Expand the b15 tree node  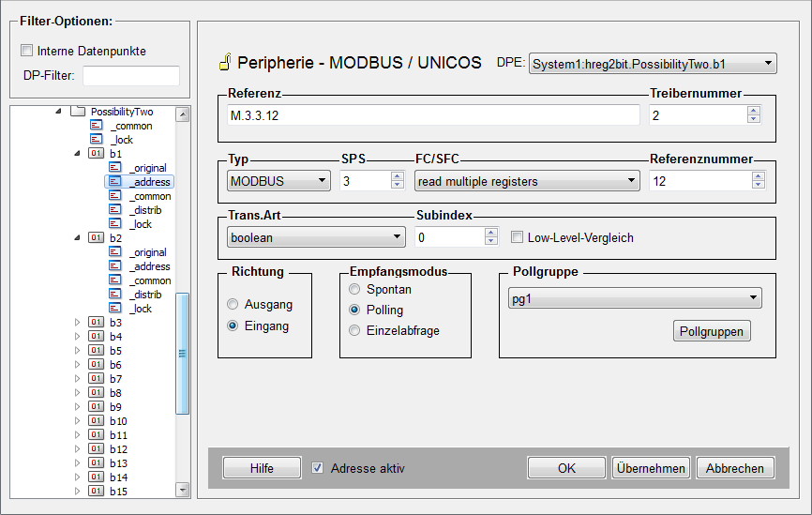click(77, 492)
